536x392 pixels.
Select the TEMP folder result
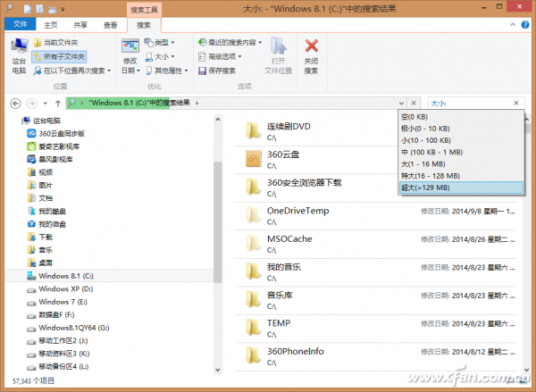coord(375,328)
